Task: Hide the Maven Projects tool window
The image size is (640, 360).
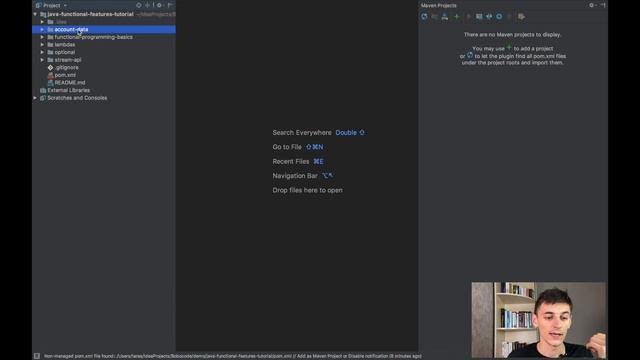Action: 603,5
